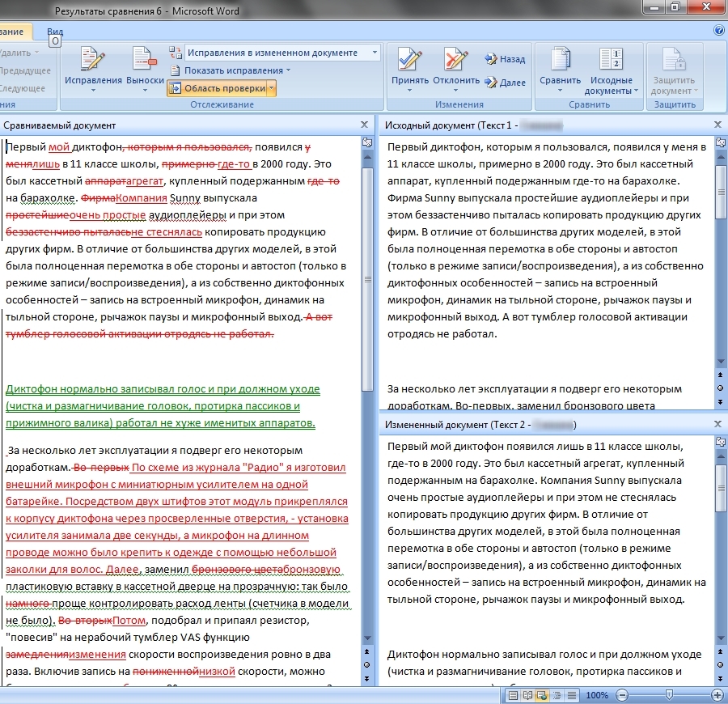This screenshot has height=704, width=728.
Task: Toggle the Область проверки reviewing pane button
Action: (x=218, y=88)
